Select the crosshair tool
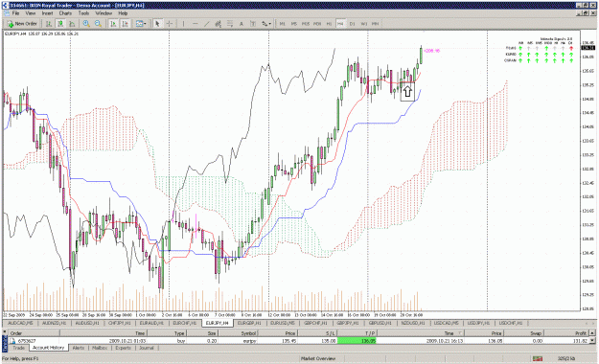 pos(170,24)
